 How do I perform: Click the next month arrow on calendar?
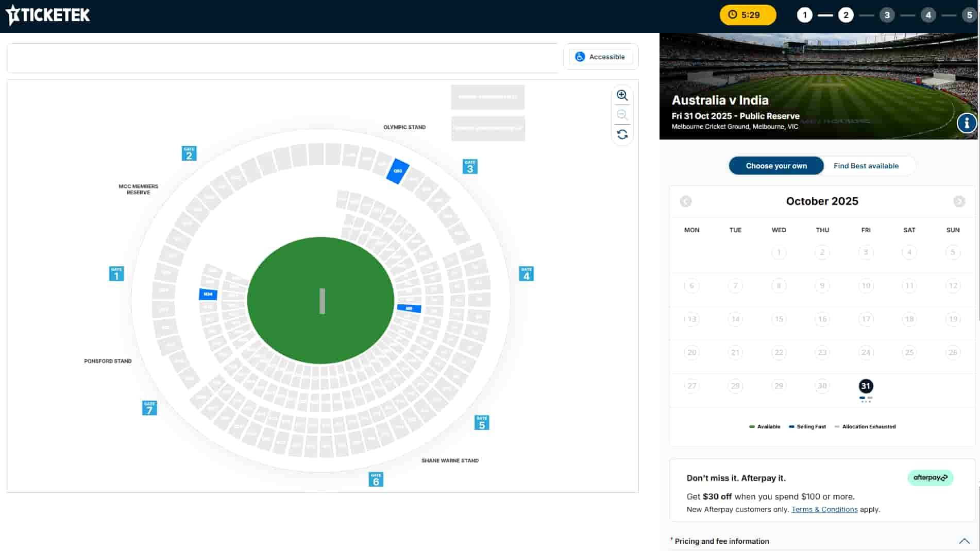tap(959, 201)
